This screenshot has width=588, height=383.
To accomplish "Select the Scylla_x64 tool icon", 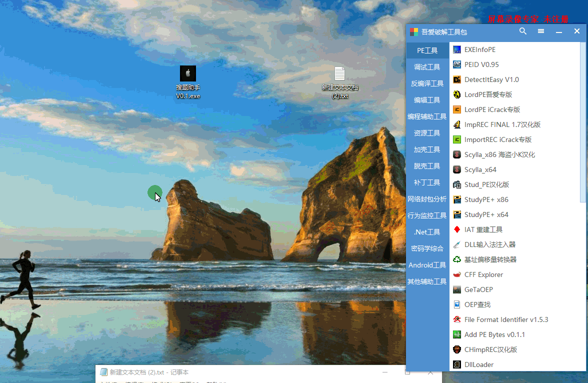I will 457,169.
